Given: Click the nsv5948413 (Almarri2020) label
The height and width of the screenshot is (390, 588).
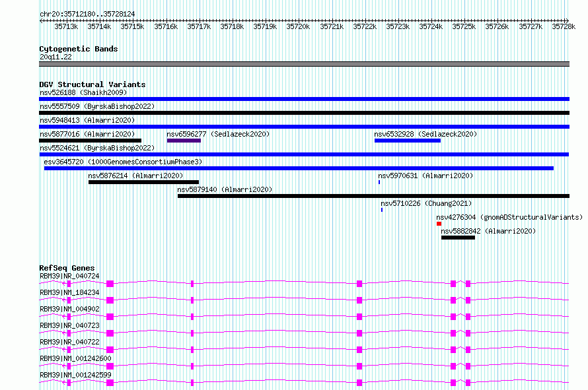Looking at the screenshot, I should 87,120.
